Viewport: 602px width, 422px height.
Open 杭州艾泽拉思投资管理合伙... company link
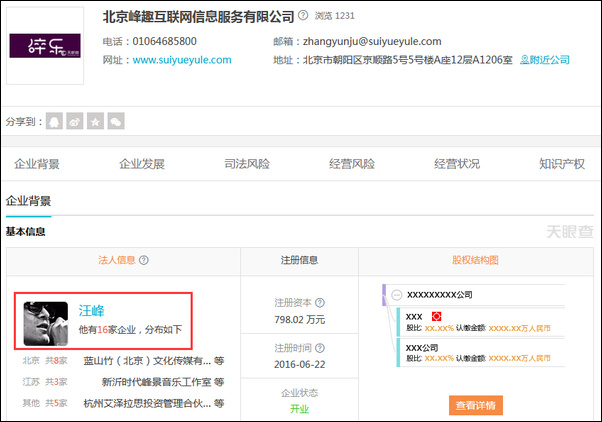coord(147,403)
